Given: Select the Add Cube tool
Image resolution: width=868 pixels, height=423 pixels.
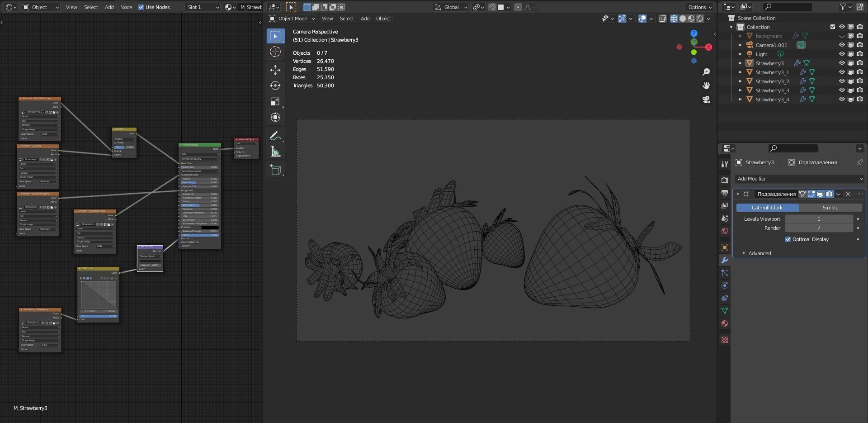Looking at the screenshot, I should pyautogui.click(x=275, y=170).
